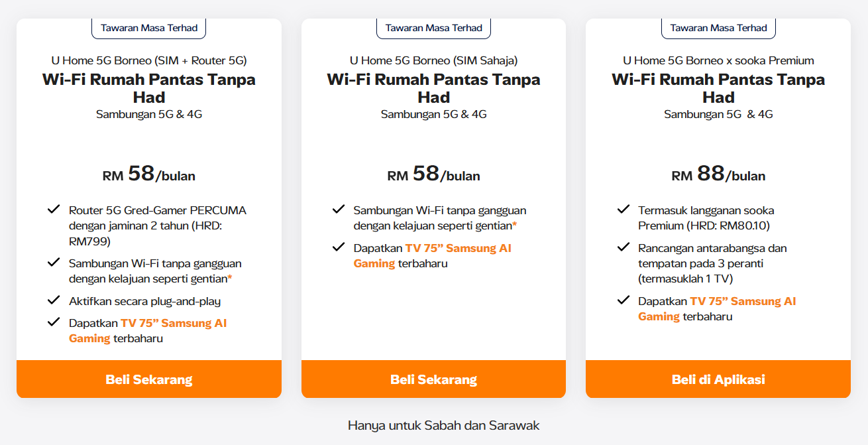This screenshot has width=868, height=445.
Task: Click checkmark beside Wi-Fi feature in SIM Sahaja card
Action: [339, 210]
